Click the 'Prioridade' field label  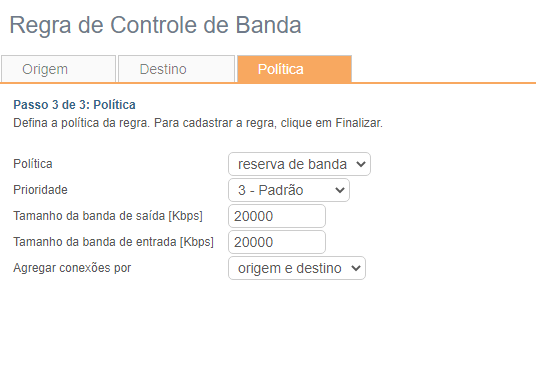(x=40, y=190)
